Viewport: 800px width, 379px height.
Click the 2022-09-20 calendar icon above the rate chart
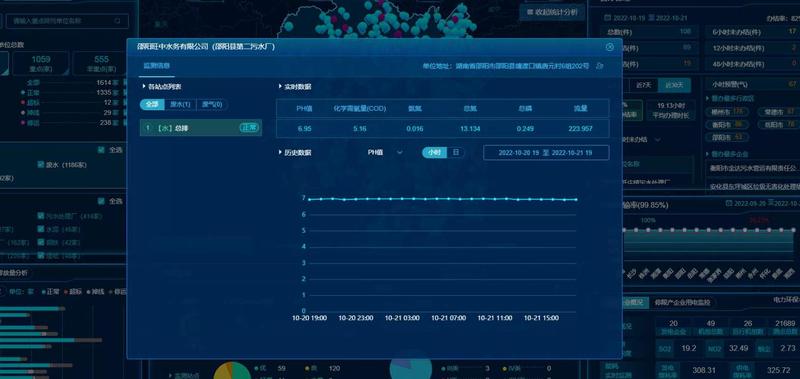(730, 204)
